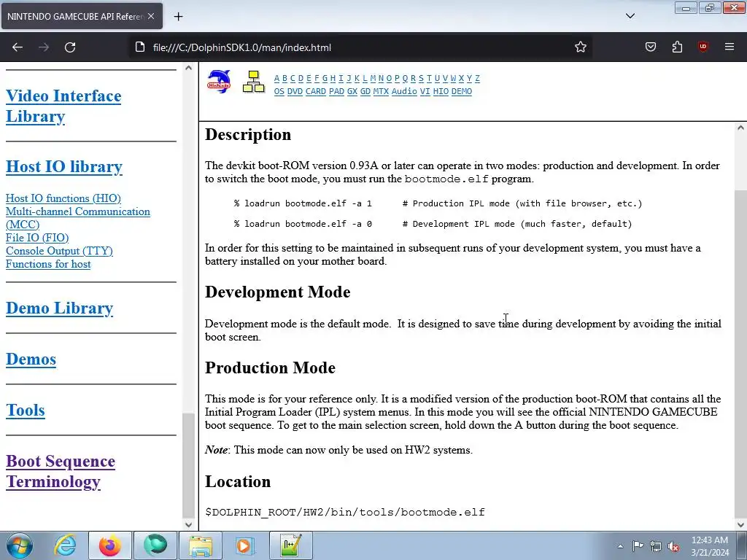Open the list all tabs dropdown

click(x=630, y=16)
